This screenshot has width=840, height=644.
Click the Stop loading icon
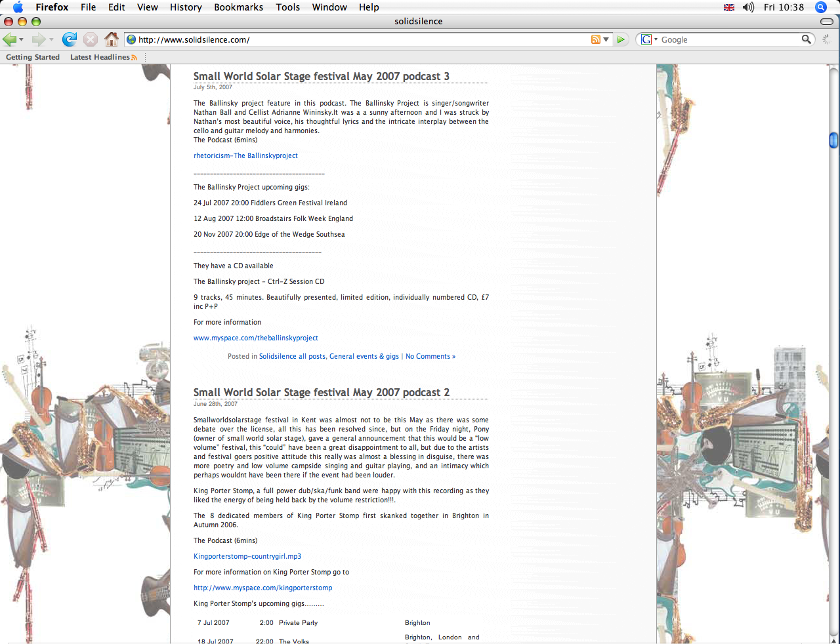pyautogui.click(x=91, y=39)
